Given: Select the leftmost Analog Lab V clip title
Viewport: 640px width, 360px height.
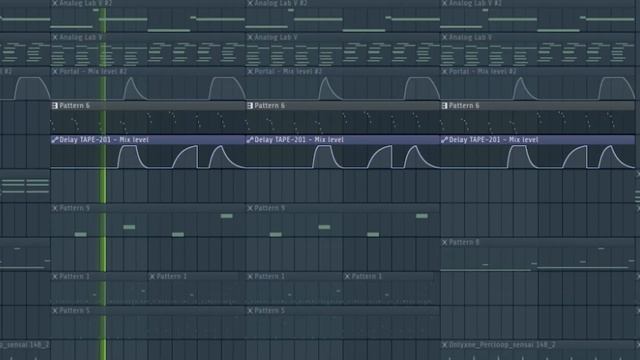Looking at the screenshot, I should (80, 37).
